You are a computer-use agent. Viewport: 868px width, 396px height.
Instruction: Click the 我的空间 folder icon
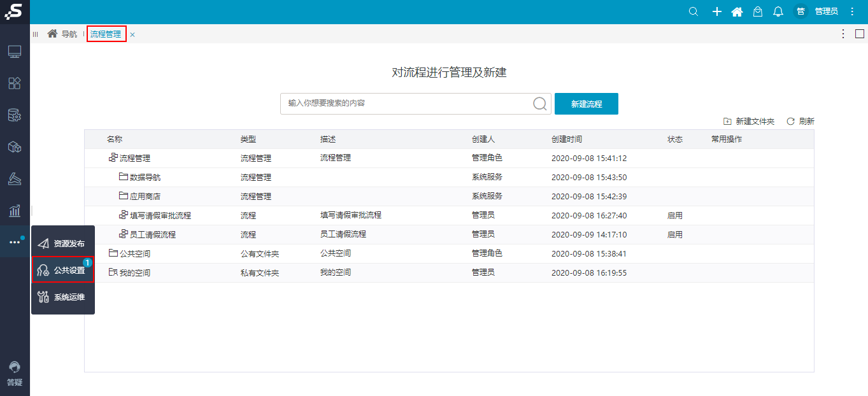click(113, 272)
